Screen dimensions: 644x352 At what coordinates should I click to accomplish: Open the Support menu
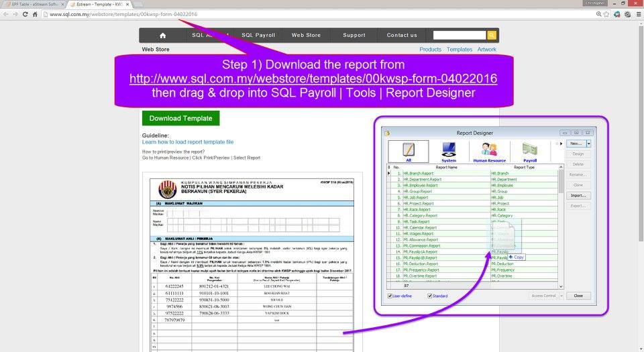click(354, 36)
